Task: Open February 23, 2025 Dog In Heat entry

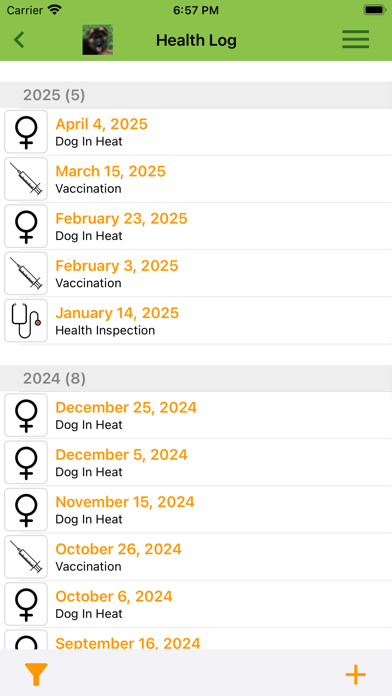Action: (x=196, y=226)
